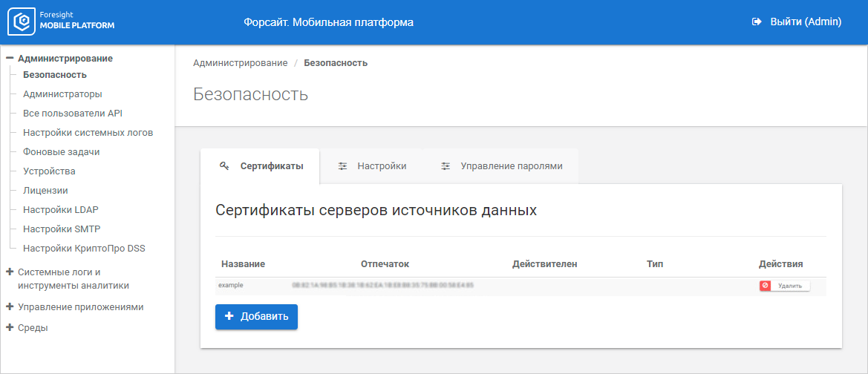This screenshot has width=868, height=374.
Task: Open Фоновые задачи in the sidebar
Action: point(62,151)
